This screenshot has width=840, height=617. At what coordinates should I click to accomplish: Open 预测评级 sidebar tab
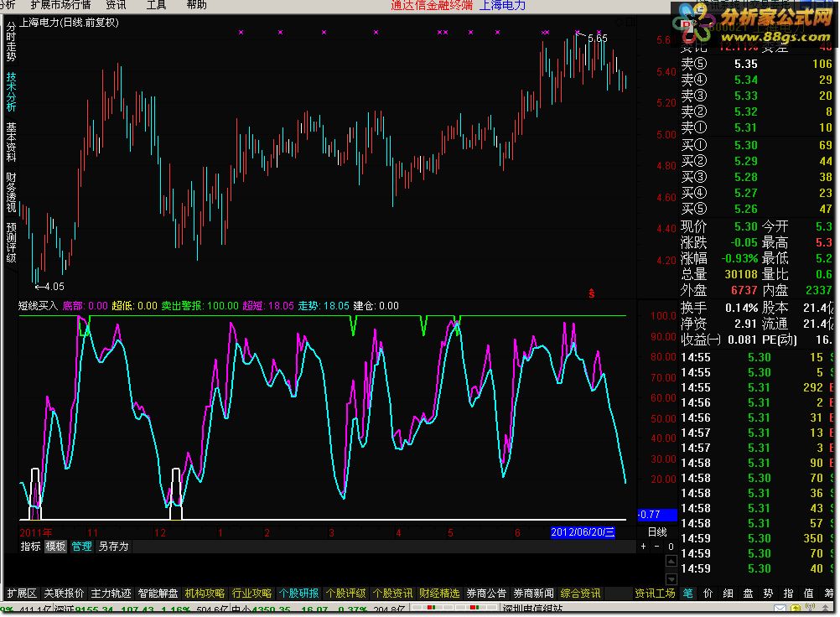coord(11,242)
